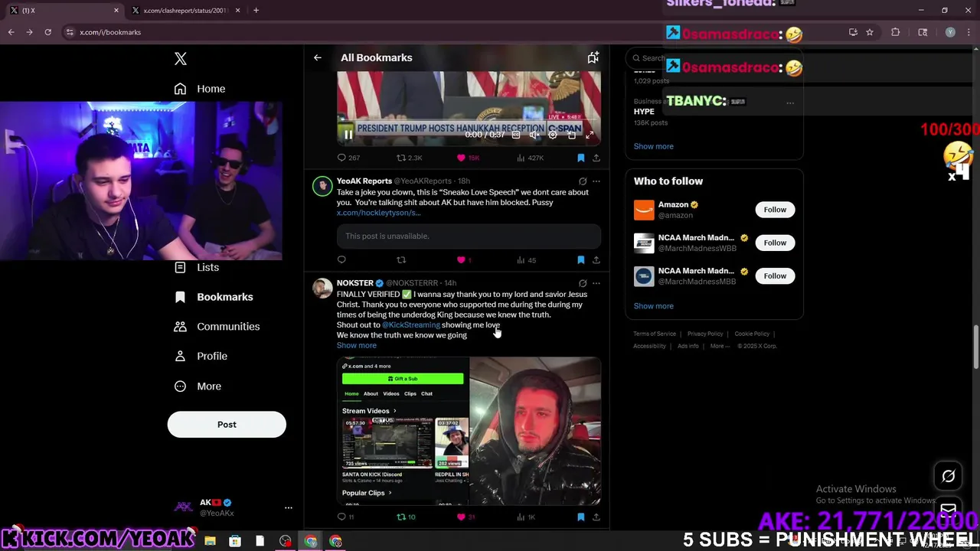Open NOKSTER hooded selfie image
980x551 pixels.
[535, 432]
